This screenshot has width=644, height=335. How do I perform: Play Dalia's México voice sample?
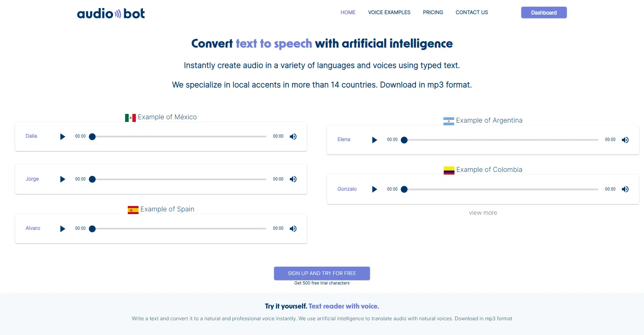click(x=62, y=137)
